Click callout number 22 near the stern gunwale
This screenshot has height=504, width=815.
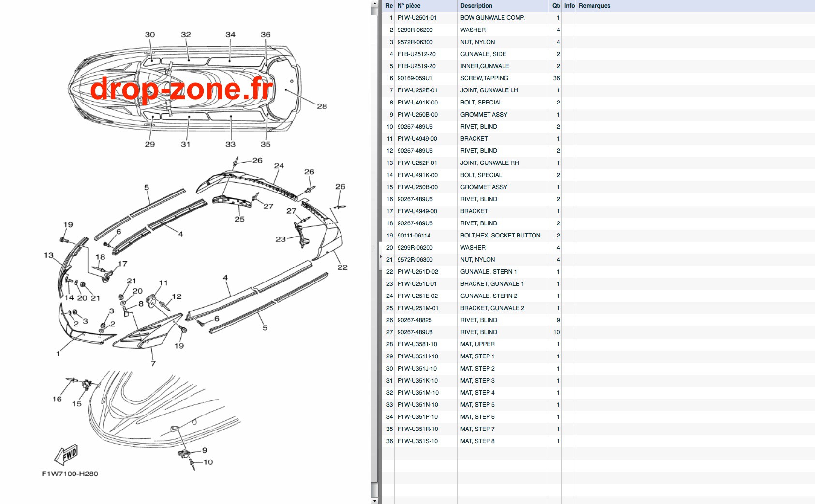coord(342,267)
